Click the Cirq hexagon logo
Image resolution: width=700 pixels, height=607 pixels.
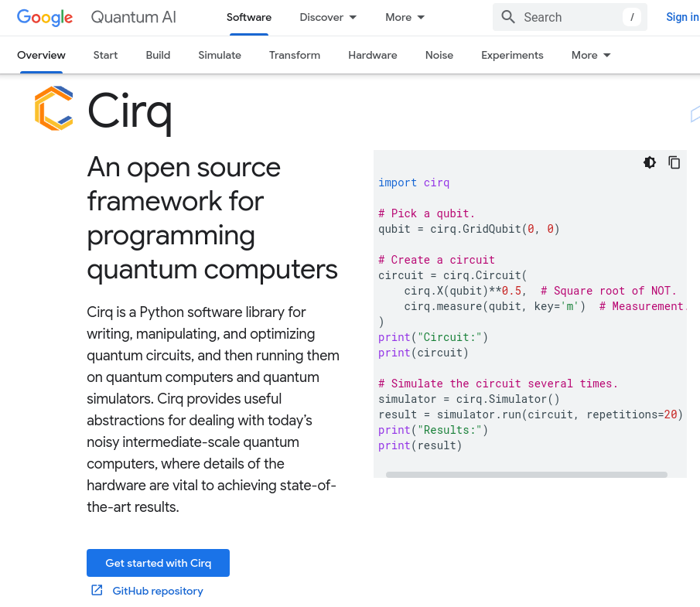(53, 108)
